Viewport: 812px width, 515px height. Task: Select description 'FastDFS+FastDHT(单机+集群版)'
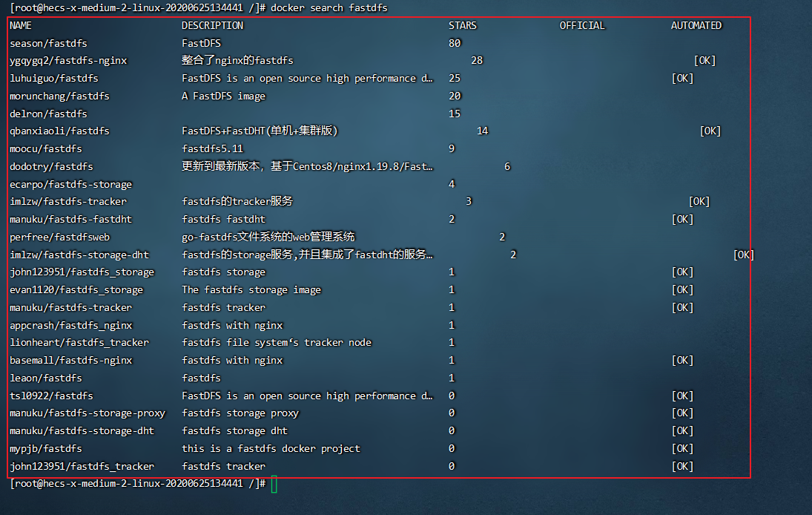(x=260, y=131)
